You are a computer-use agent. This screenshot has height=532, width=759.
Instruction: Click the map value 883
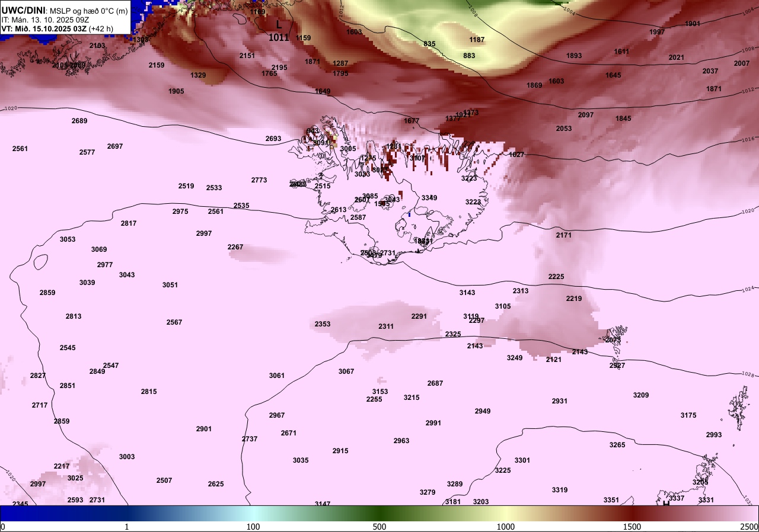(469, 56)
